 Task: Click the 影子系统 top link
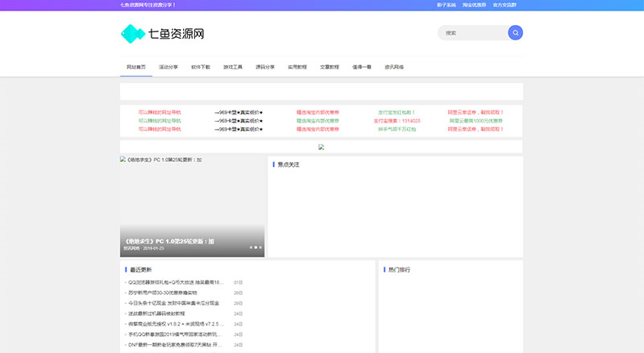[x=447, y=5]
